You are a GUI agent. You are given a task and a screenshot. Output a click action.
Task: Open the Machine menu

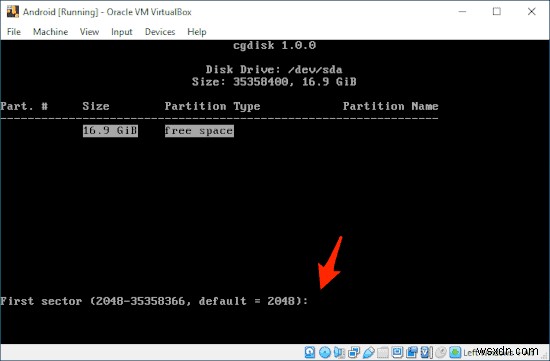pyautogui.click(x=51, y=32)
